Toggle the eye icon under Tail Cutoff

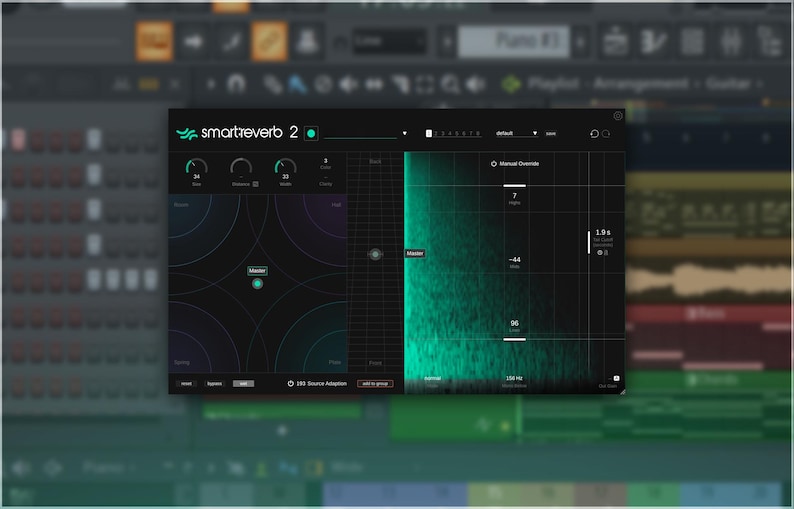click(600, 252)
